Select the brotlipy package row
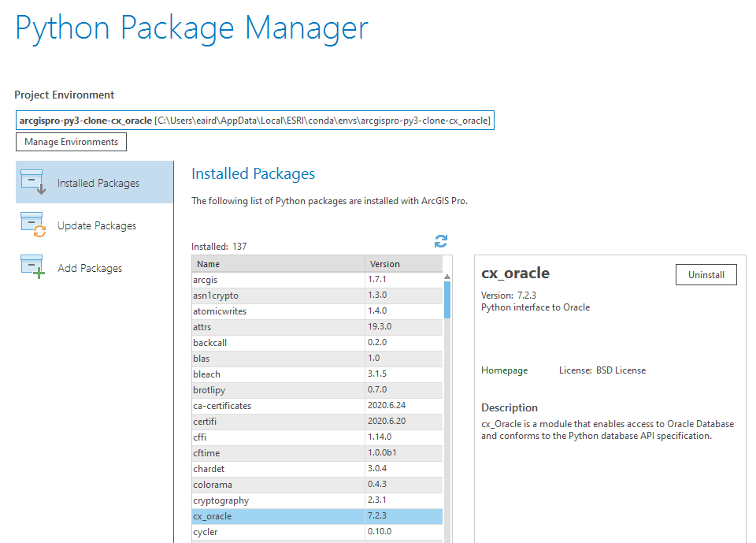Image resolution: width=756 pixels, height=543 pixels. pos(317,390)
